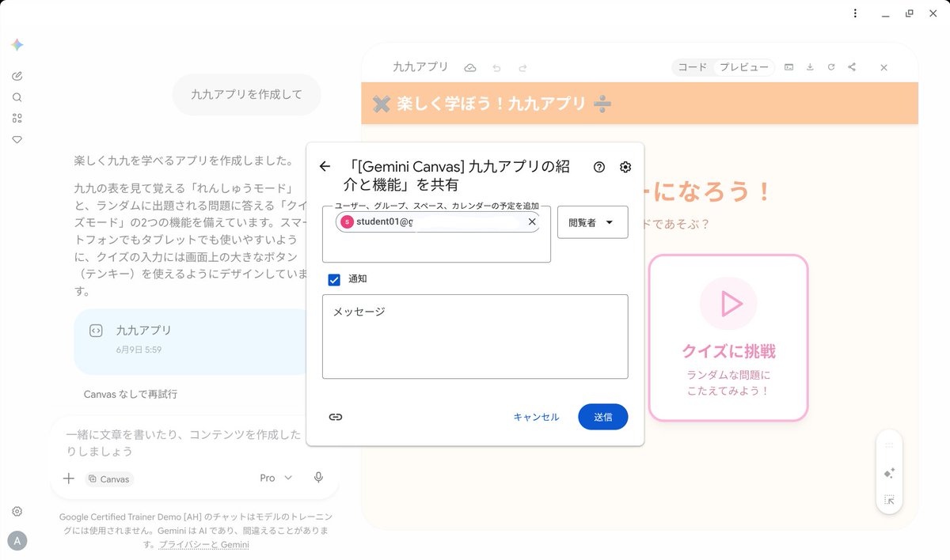
Task: Click the Gemini sparkle logo
Action: click(x=17, y=45)
